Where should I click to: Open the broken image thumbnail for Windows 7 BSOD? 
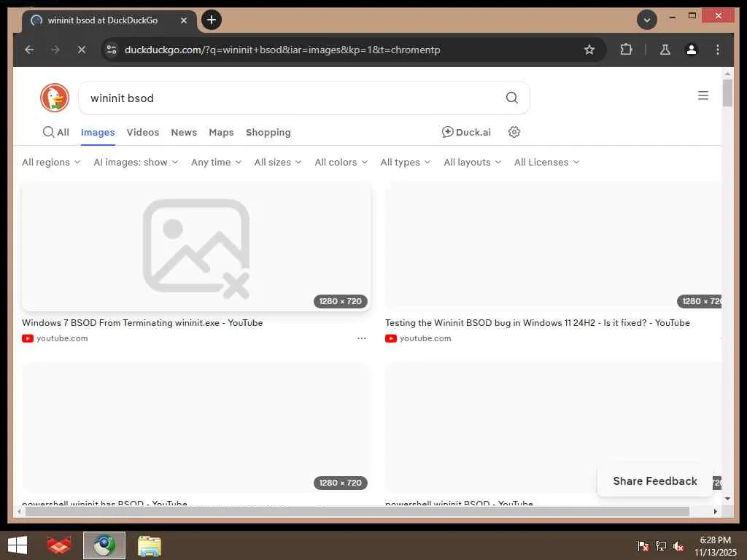point(196,246)
